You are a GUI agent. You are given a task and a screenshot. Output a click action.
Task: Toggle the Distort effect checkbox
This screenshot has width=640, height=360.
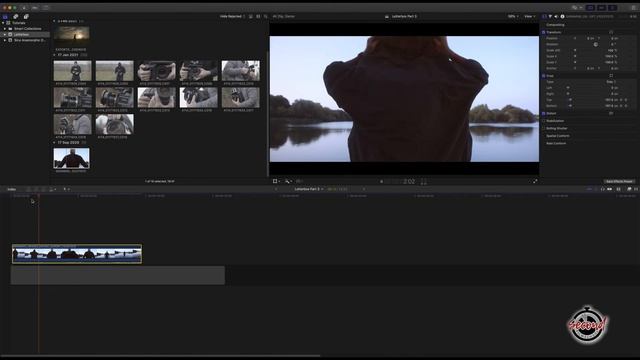pyautogui.click(x=544, y=113)
